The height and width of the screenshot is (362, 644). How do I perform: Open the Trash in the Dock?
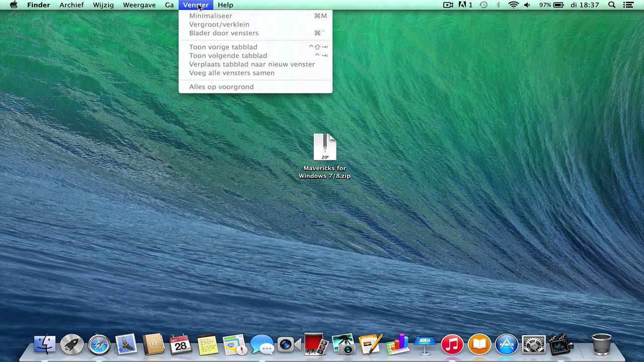tap(601, 344)
